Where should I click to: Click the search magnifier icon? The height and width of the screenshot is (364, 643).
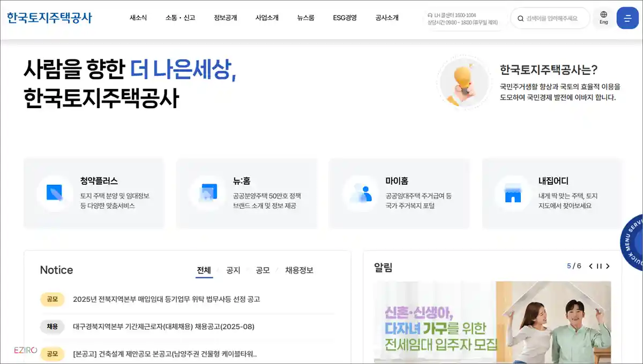click(520, 18)
